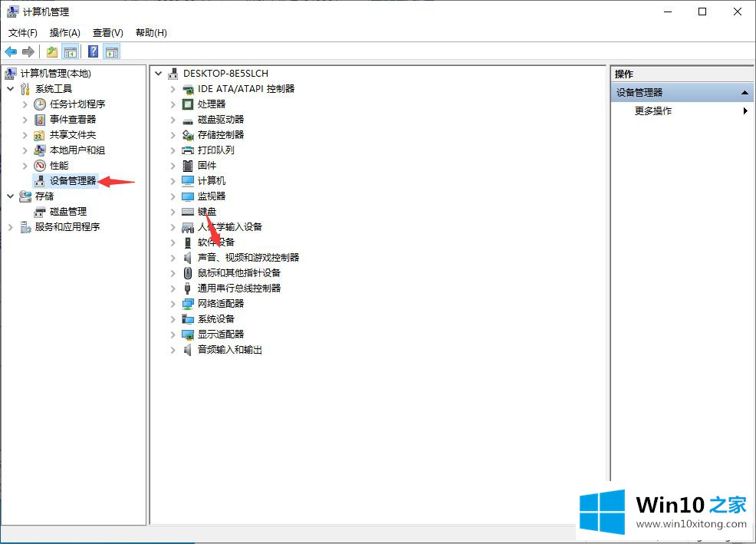Minimize the 计算机管理 window
The width and height of the screenshot is (756, 544).
point(668,12)
